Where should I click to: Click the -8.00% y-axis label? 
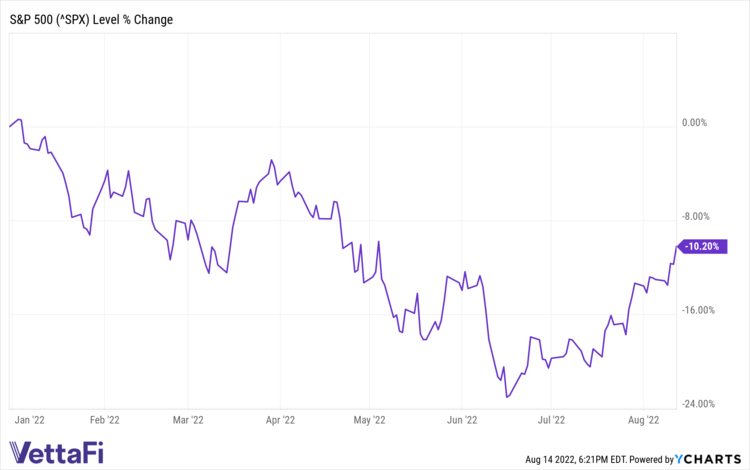coord(693,217)
